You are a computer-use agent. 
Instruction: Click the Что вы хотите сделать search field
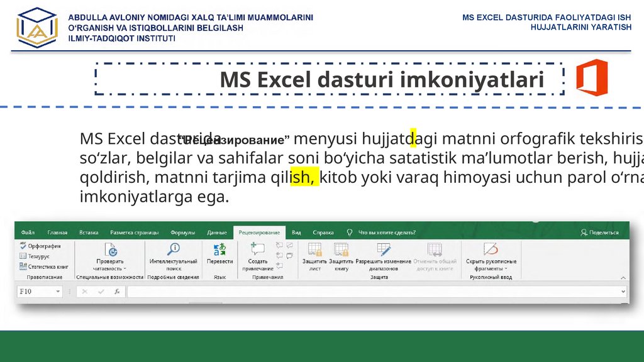[x=387, y=233]
